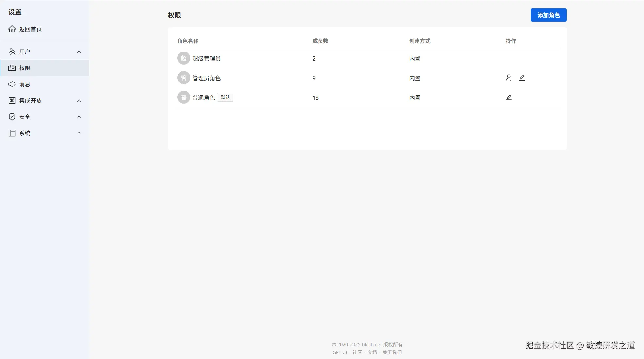Click the 集成开放 integration icon
The height and width of the screenshot is (359, 644).
[12, 100]
